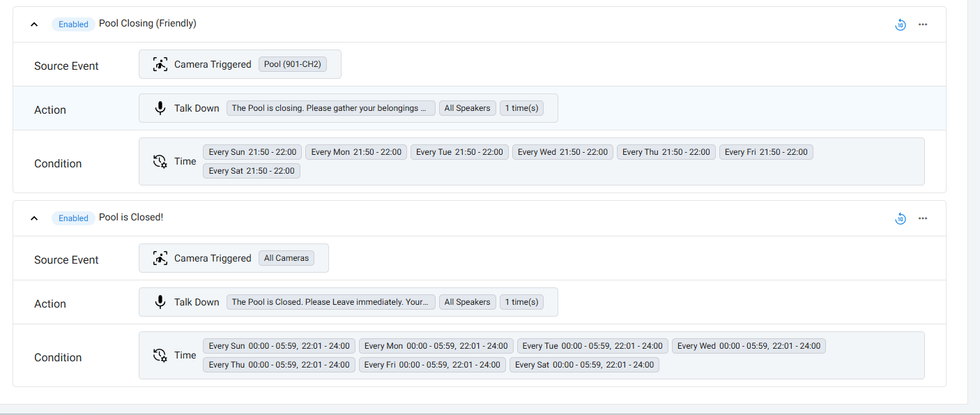Open history icon for Pool is Closed!
The height and width of the screenshot is (415, 980).
pyautogui.click(x=901, y=218)
